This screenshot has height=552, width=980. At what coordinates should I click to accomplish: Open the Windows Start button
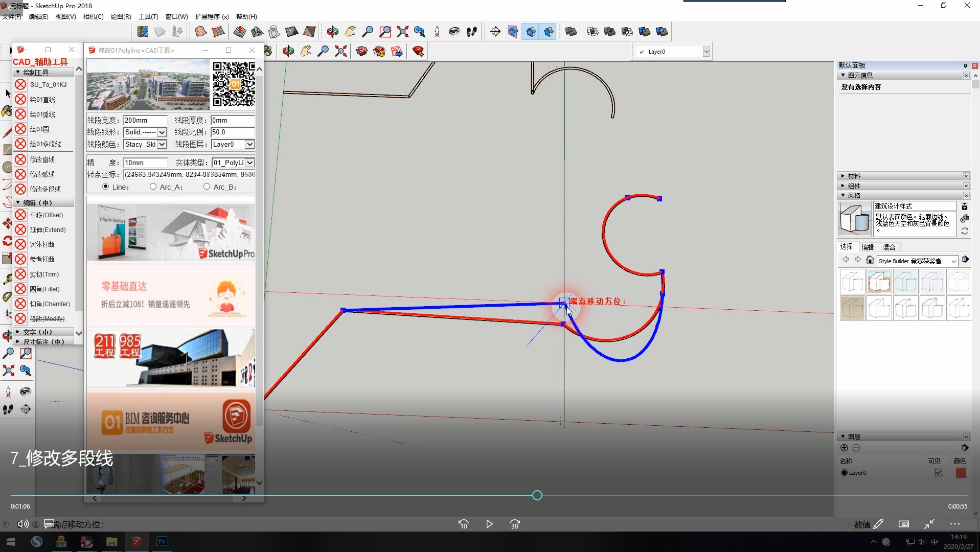(10, 542)
